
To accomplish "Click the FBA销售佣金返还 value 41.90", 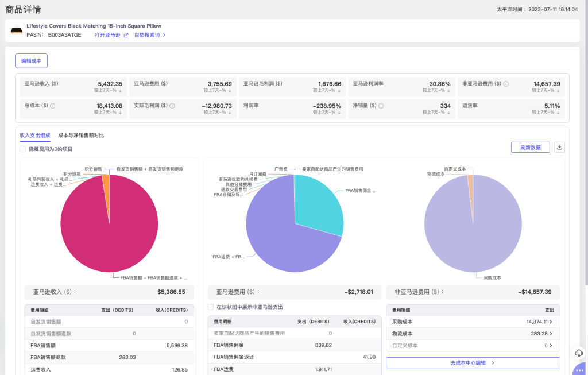I will click(369, 357).
